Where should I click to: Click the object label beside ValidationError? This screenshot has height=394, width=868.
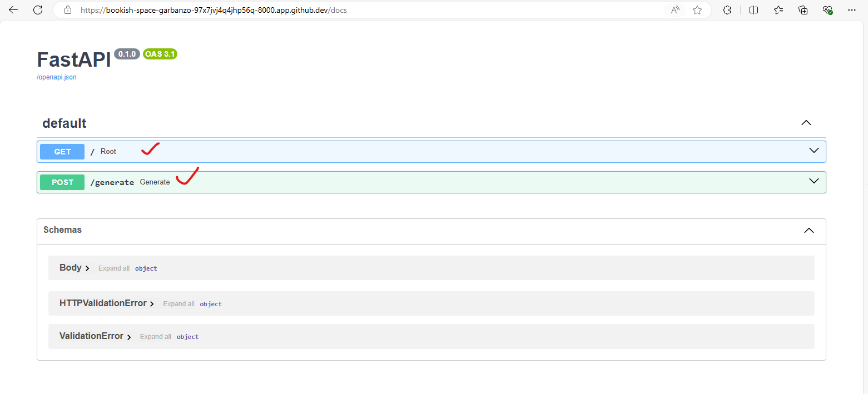coord(188,337)
